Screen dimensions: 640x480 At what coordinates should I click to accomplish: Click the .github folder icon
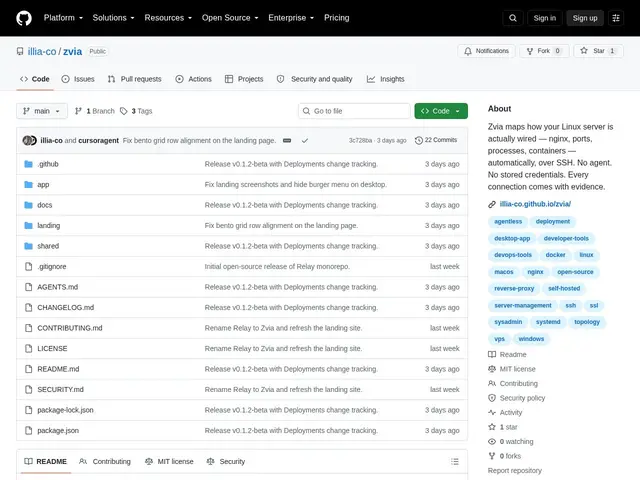pyautogui.click(x=28, y=164)
